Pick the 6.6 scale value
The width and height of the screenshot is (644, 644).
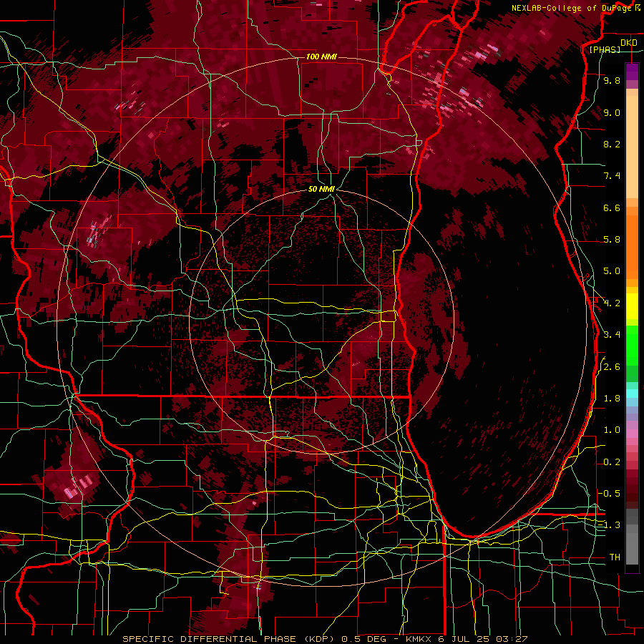click(x=612, y=208)
